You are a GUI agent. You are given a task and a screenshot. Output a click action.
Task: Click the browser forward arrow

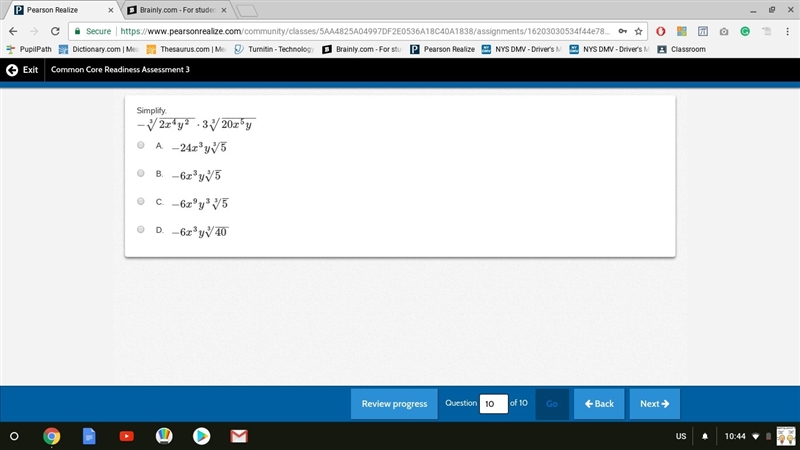tap(34, 31)
